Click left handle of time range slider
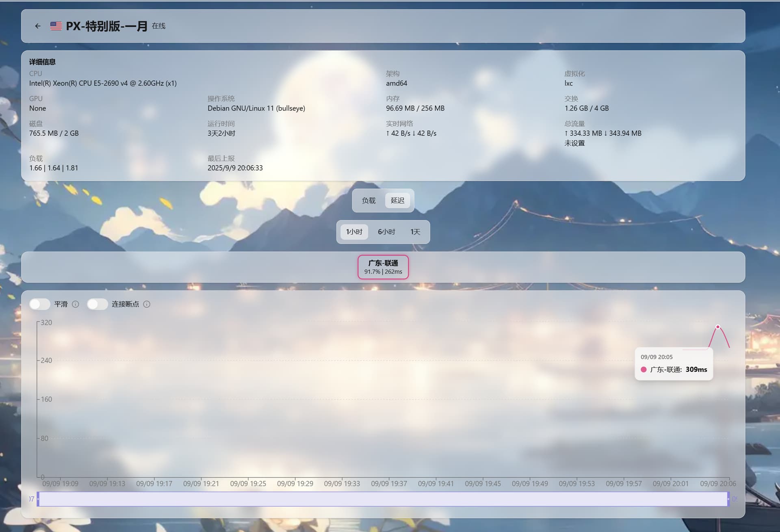Viewport: 780px width, 532px height. pos(38,499)
